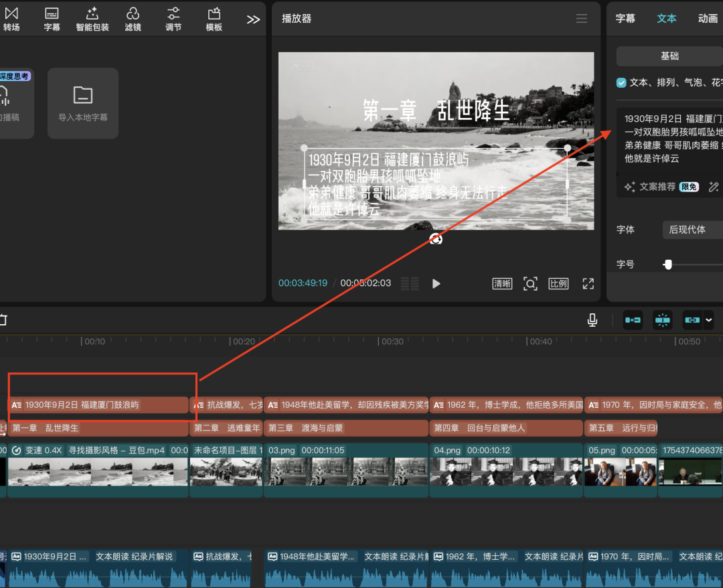Toggle auto snapping in timeline toolbar

coord(663,320)
